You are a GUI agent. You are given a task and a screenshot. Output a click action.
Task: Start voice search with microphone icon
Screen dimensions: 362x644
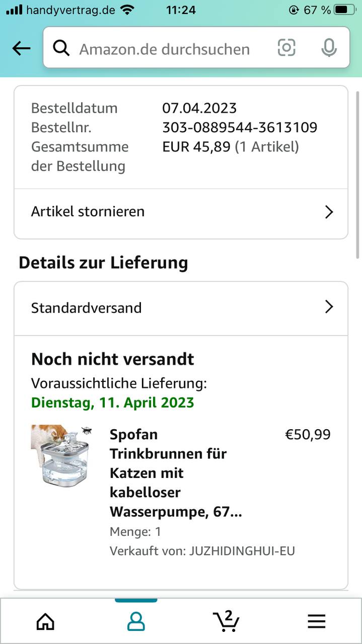coord(329,48)
